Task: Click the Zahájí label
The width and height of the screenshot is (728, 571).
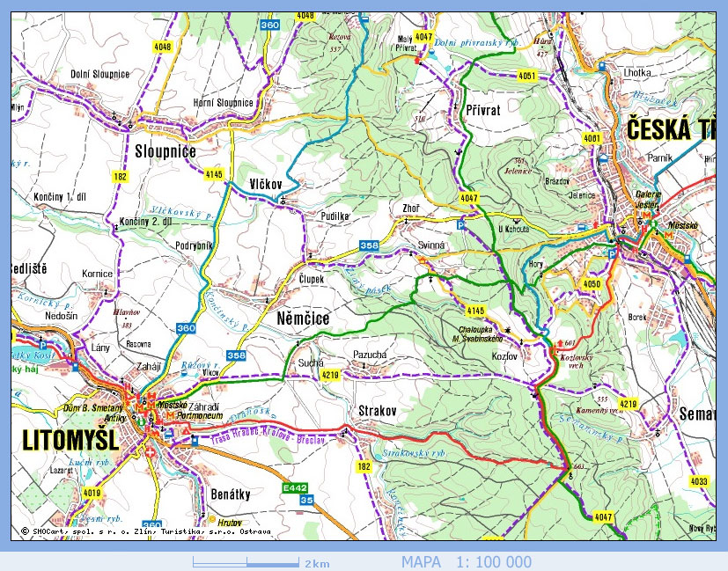Action: 149,366
